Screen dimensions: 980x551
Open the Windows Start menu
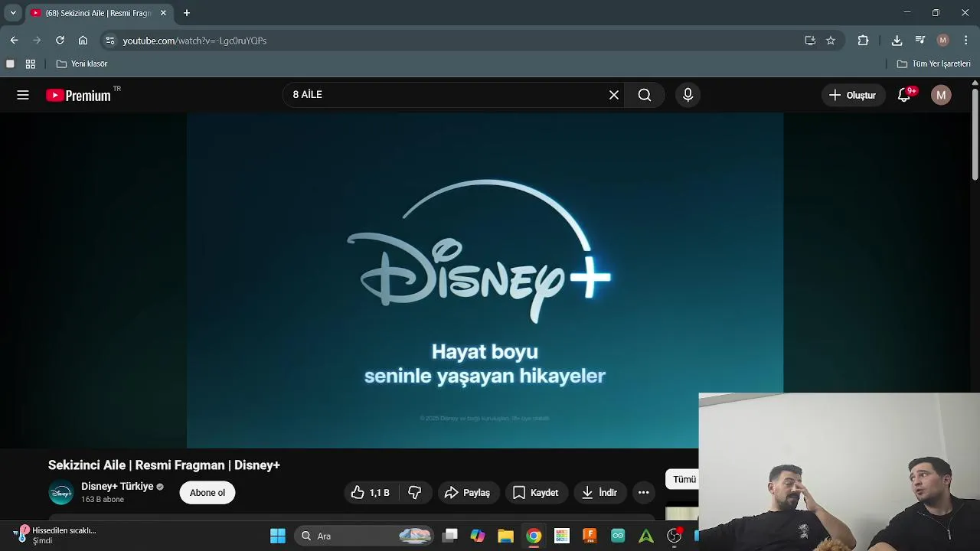[x=278, y=536]
